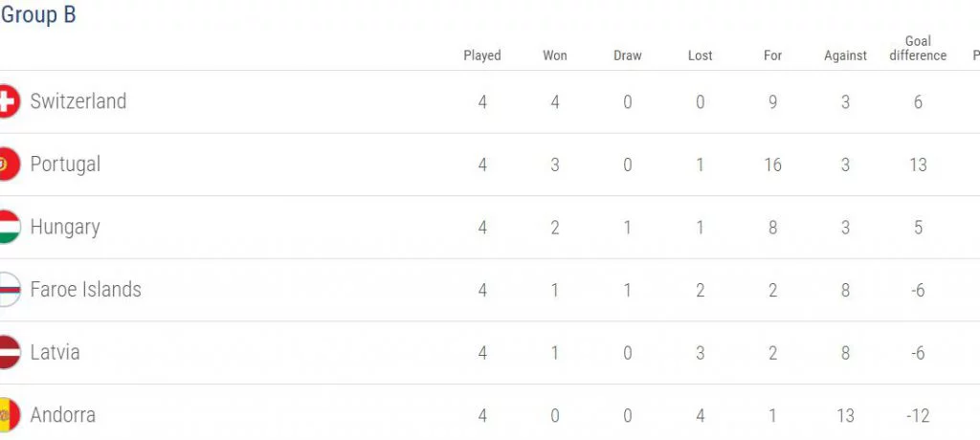
Task: Open the Latvia team page
Action: tap(56, 353)
